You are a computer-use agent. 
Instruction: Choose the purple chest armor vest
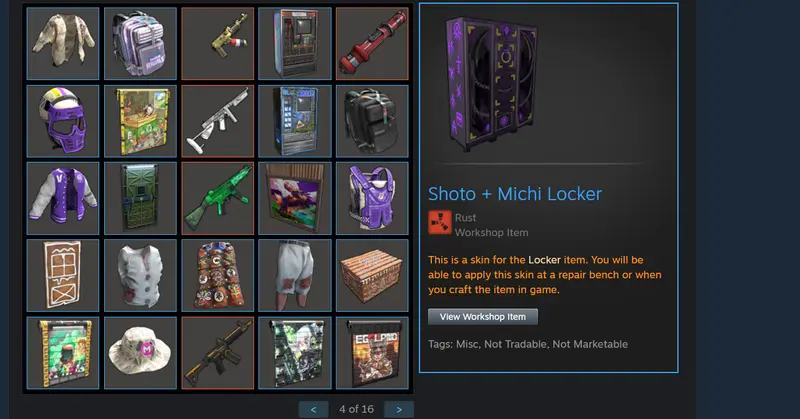point(372,199)
